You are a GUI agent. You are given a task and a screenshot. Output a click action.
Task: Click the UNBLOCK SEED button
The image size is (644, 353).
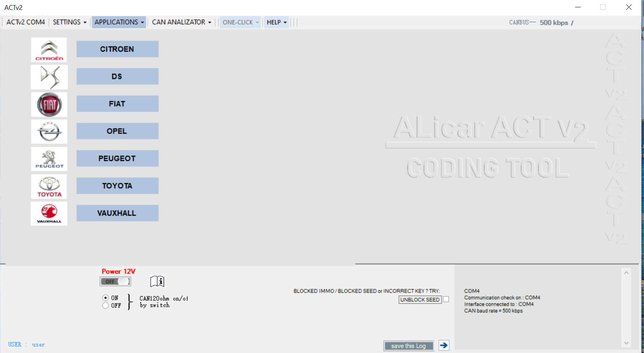420,300
